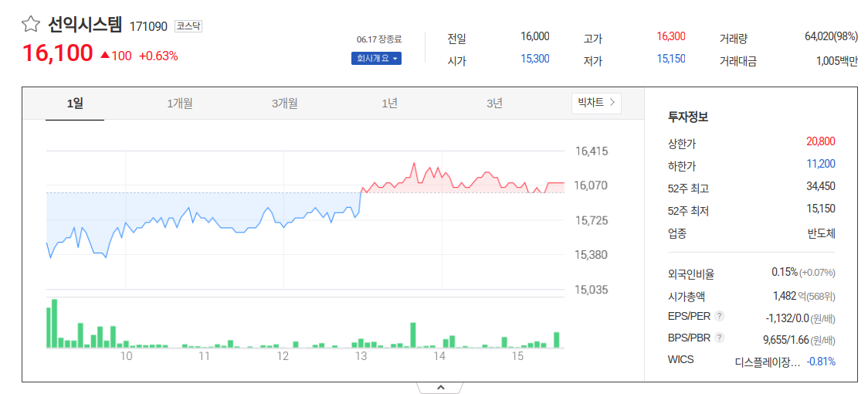868x394 pixels.
Task: Click the 코스닥 market badge
Action: pyautogui.click(x=188, y=26)
